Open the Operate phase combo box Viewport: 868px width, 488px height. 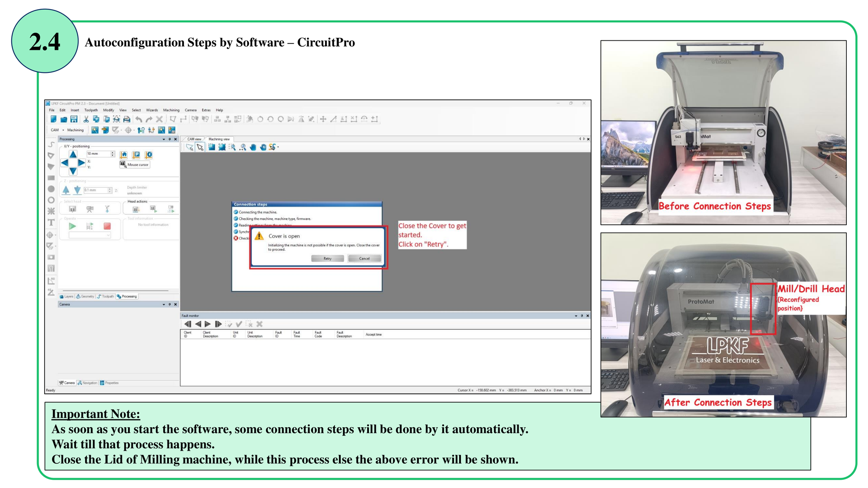click(x=90, y=235)
